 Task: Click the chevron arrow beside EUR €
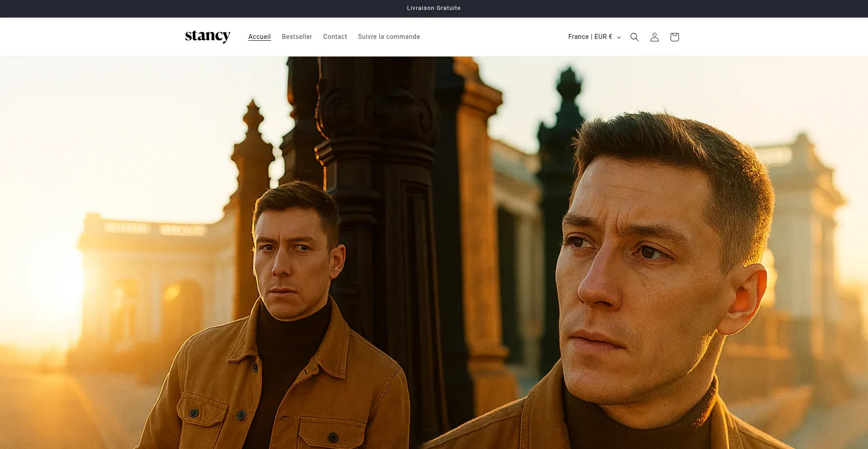coord(619,38)
